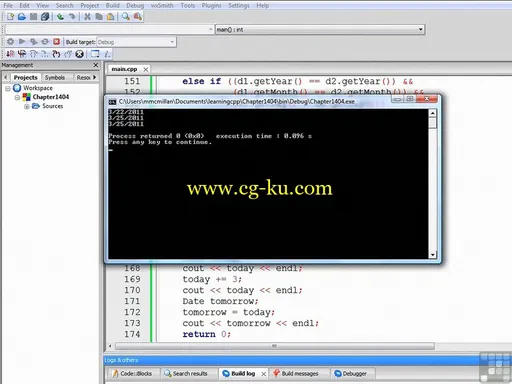Viewport: 512px width, 384px height.
Task: Close the Management panel
Action: 96,65
